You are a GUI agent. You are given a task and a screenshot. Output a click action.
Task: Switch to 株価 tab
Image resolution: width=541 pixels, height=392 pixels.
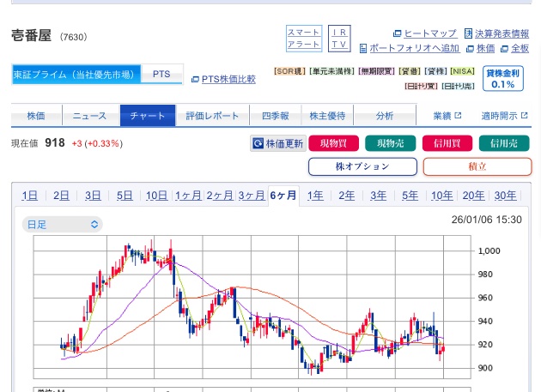[36, 116]
